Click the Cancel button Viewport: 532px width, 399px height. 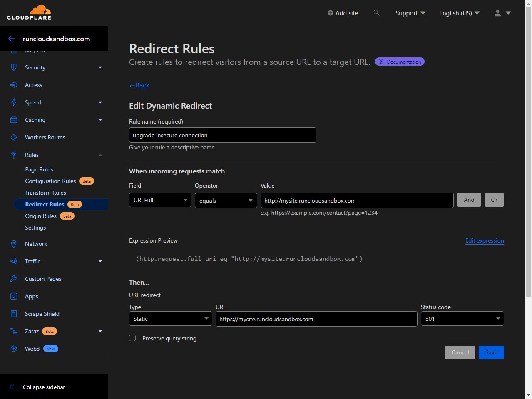pyautogui.click(x=460, y=352)
